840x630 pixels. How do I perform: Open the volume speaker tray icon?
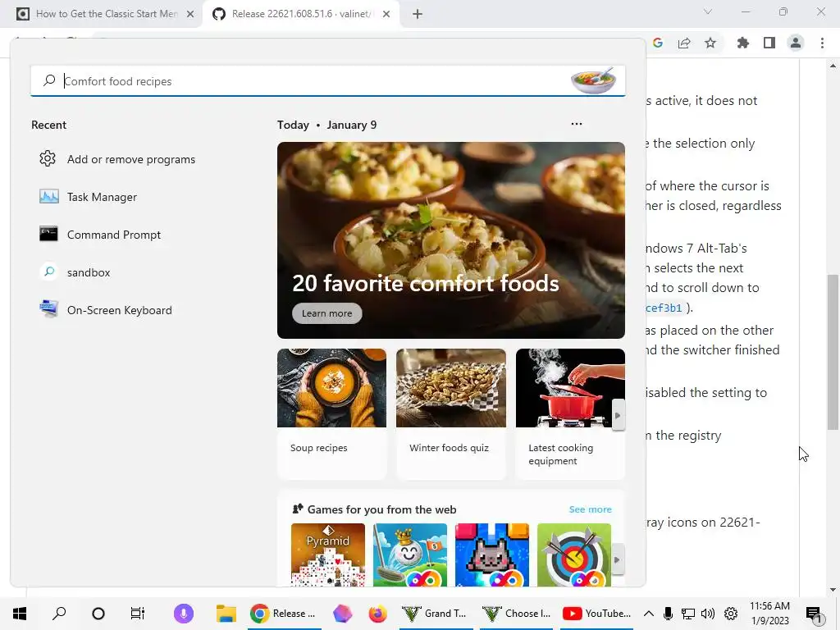(708, 614)
